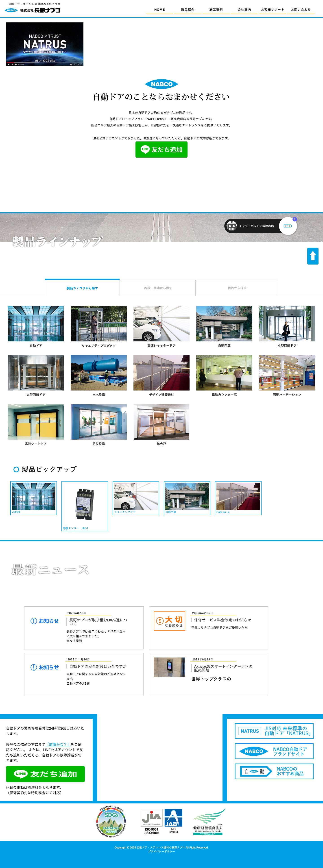The width and height of the screenshot is (323, 868).
Task: Click the Akuvox intercom news thumbnail
Action: point(170,667)
